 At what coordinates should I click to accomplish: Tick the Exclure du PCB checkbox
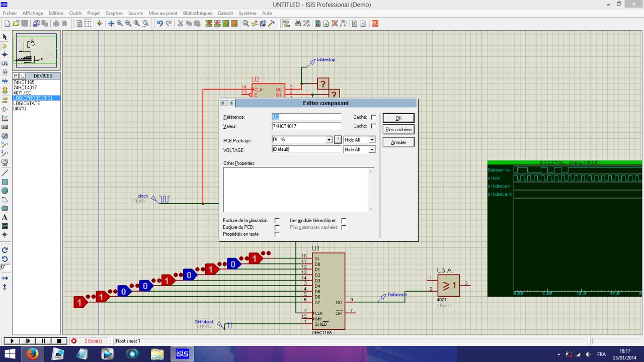tap(277, 227)
